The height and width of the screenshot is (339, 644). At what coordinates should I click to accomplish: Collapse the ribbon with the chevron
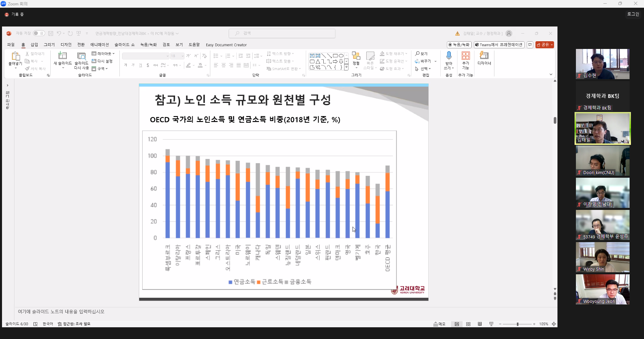click(x=551, y=74)
